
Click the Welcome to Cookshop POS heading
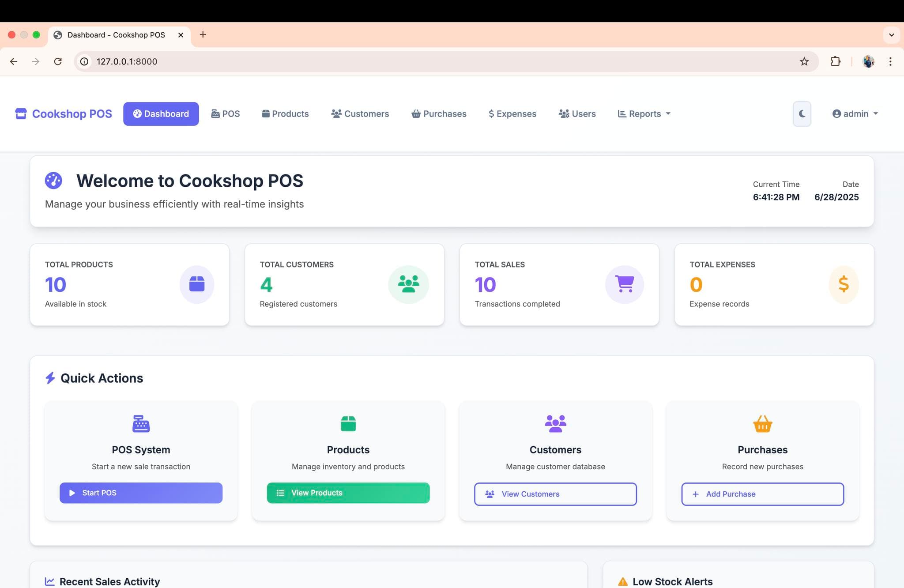coord(190,181)
